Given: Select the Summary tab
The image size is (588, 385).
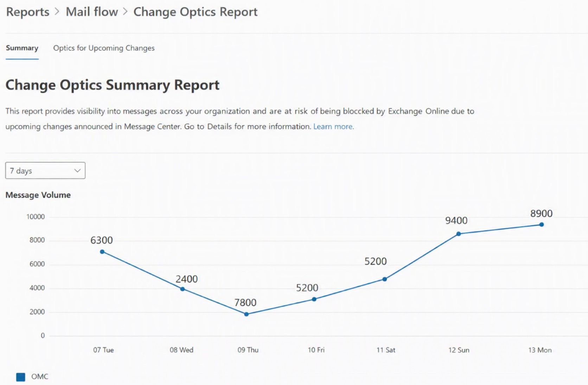Looking at the screenshot, I should point(22,48).
